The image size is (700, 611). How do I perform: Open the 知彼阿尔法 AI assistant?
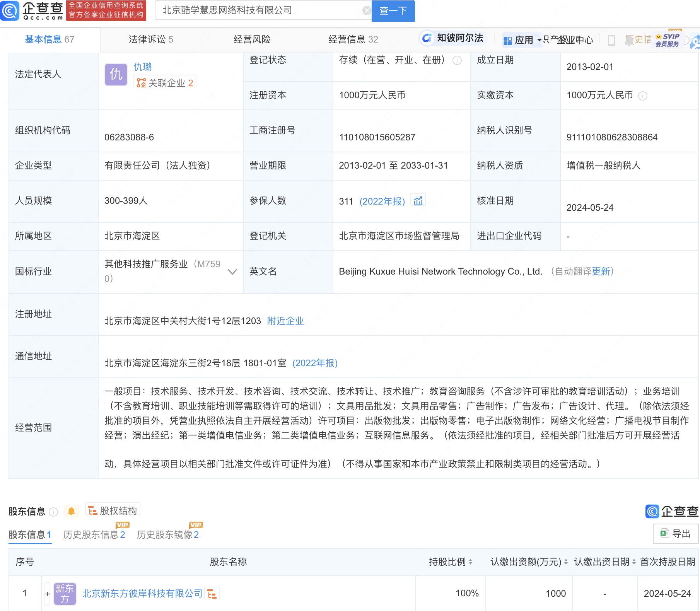tap(452, 38)
